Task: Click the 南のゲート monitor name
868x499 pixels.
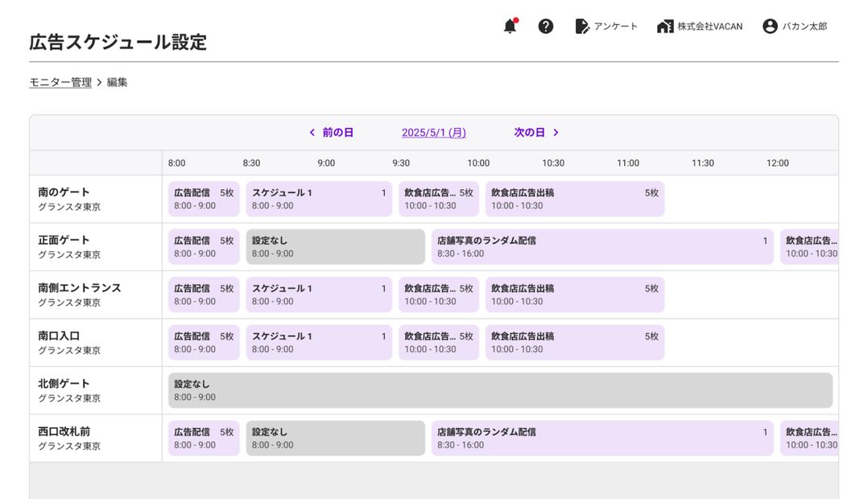Action: 64,192
